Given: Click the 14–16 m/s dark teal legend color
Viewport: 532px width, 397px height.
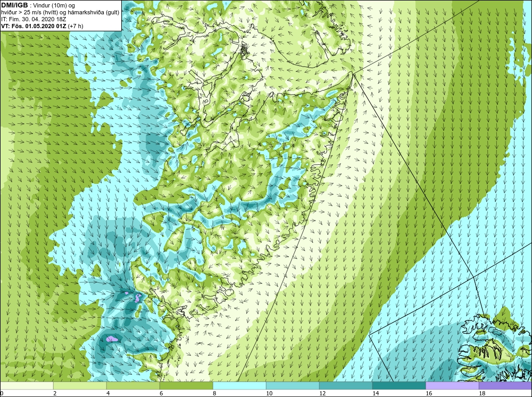Looking at the screenshot, I should point(399,386).
